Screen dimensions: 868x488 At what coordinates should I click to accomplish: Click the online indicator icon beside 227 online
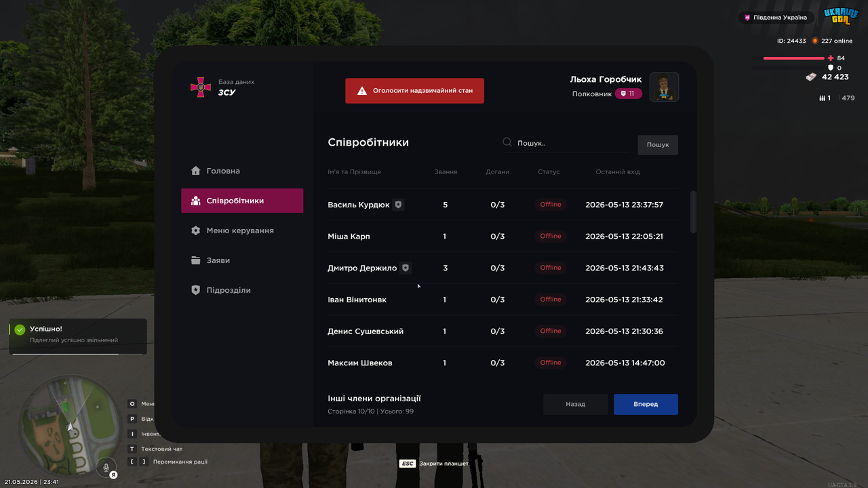point(815,41)
